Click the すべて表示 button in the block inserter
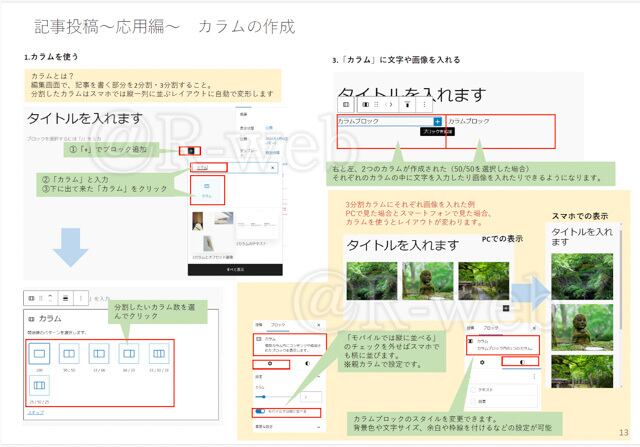This screenshot has height=447, width=640. pos(235,269)
